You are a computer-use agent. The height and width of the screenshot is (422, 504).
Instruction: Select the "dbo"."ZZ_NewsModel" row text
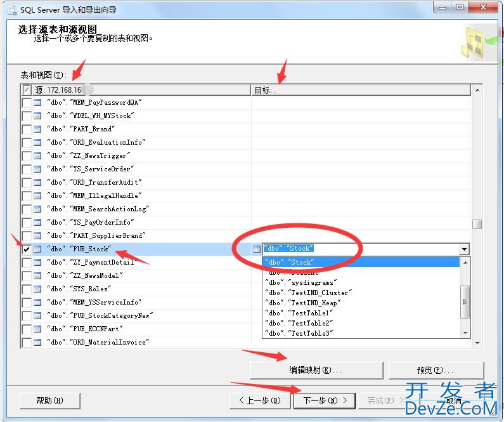[x=85, y=276]
